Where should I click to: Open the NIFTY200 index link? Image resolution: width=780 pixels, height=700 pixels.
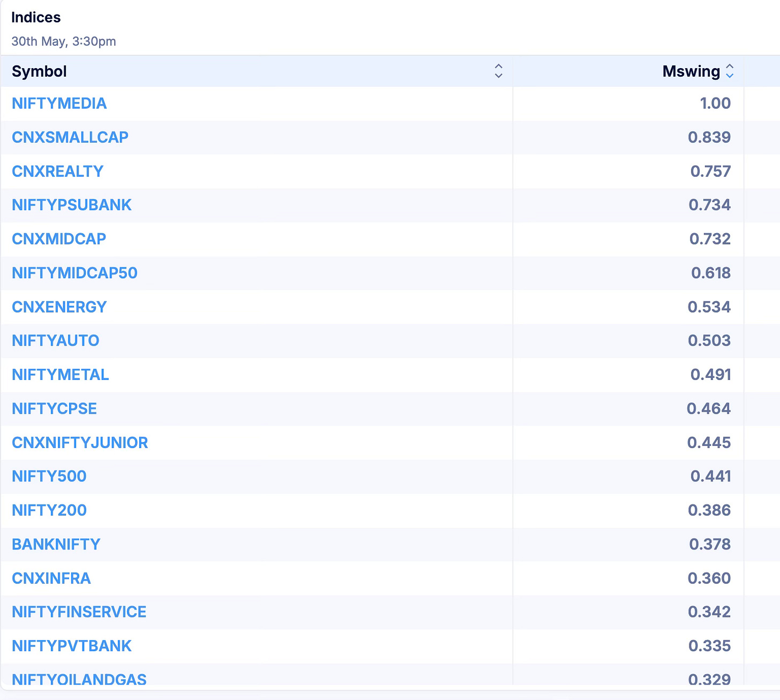pos(49,510)
